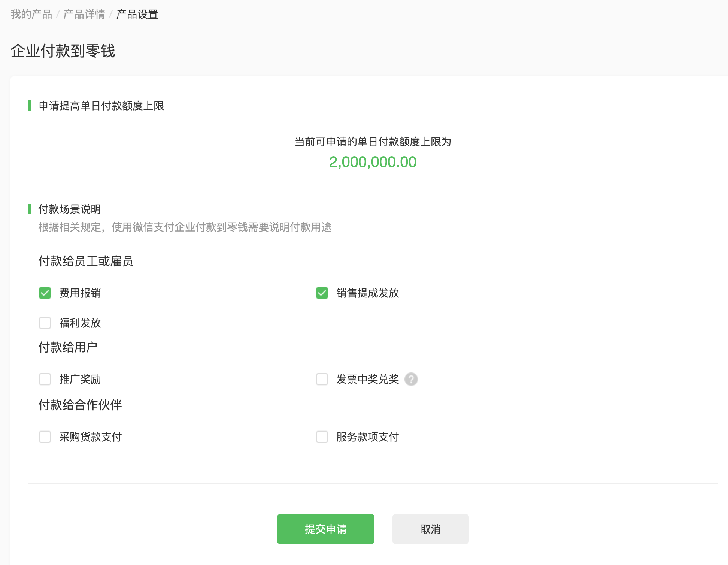Click the 付款给用户 group heading
Viewport: 728px width, 565px height.
point(68,347)
